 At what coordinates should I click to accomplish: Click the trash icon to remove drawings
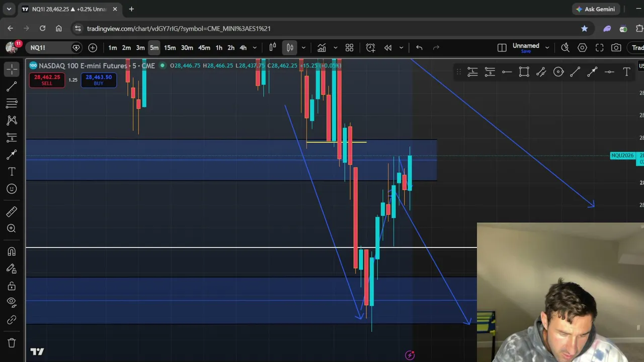pos(12,343)
